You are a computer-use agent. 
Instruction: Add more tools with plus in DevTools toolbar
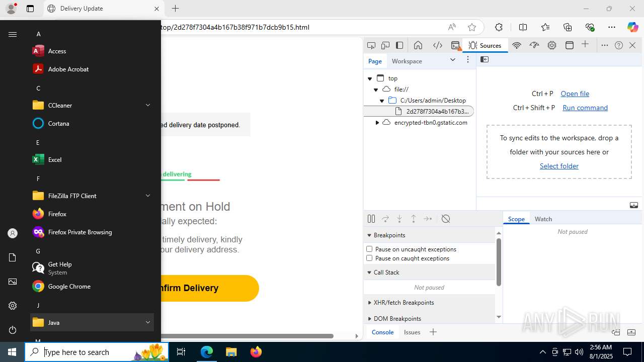(585, 45)
